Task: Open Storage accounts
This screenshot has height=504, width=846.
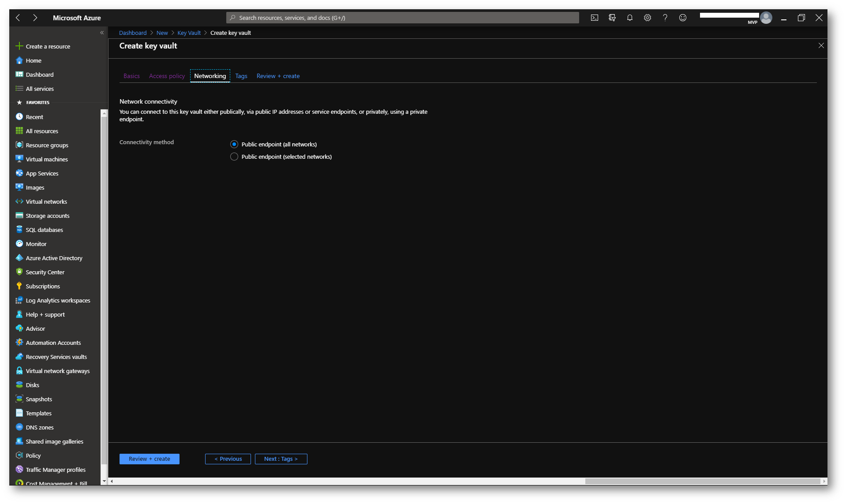Action: coord(47,216)
